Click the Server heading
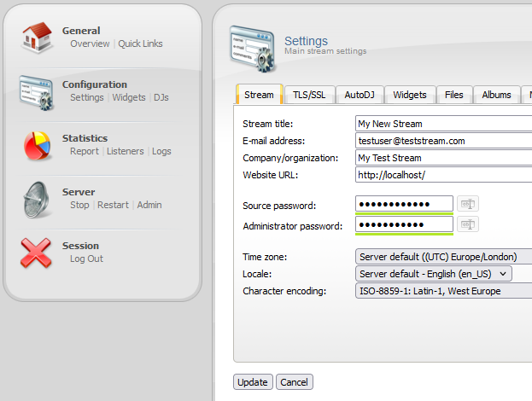The height and width of the screenshot is (401, 532). pos(79,192)
